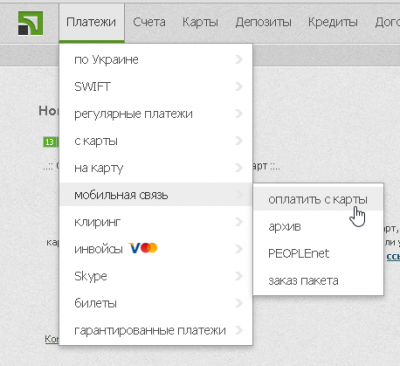The height and width of the screenshot is (366, 400).
Task: Select the по Украине menu item
Action: coord(156,60)
